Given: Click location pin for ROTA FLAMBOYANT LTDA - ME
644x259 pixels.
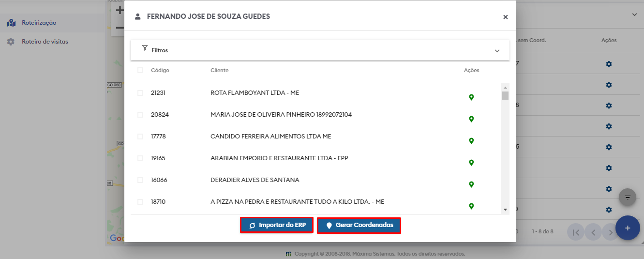Looking at the screenshot, I should [x=471, y=97].
